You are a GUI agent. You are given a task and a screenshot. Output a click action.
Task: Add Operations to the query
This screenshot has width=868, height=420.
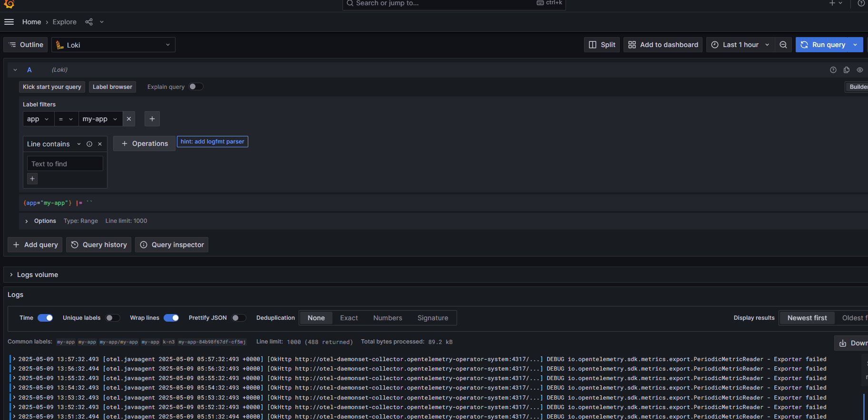coord(145,143)
